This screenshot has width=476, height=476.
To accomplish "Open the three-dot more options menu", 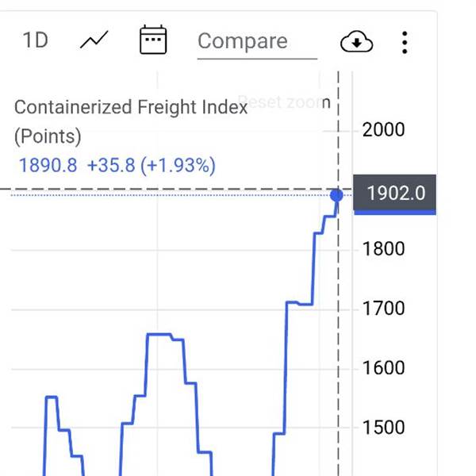I will click(x=405, y=41).
